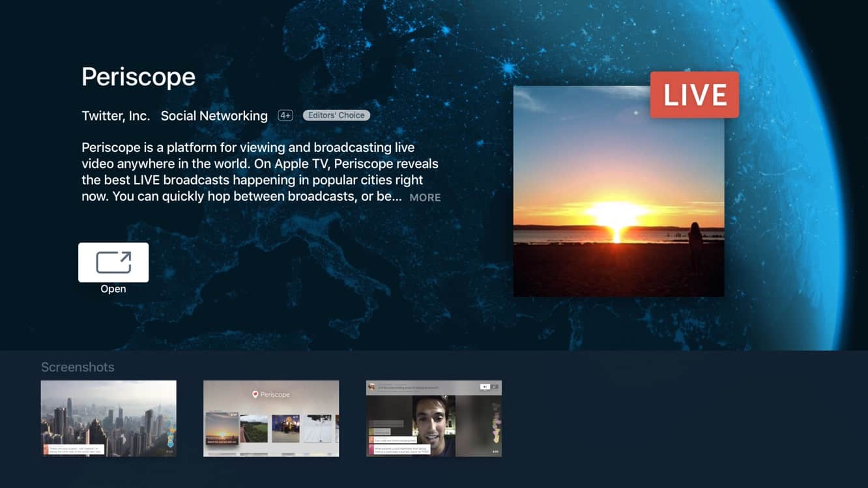Click the Periscope app title
868x488 pixels.
(138, 77)
